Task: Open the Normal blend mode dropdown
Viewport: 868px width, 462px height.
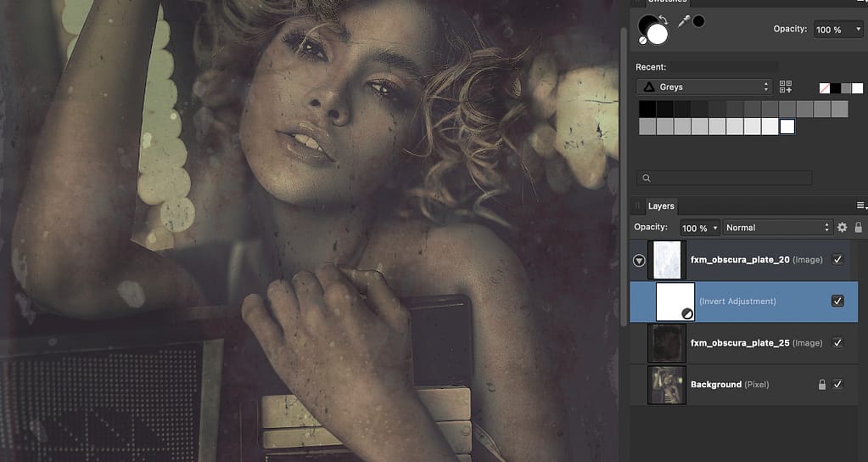Action: 777,228
